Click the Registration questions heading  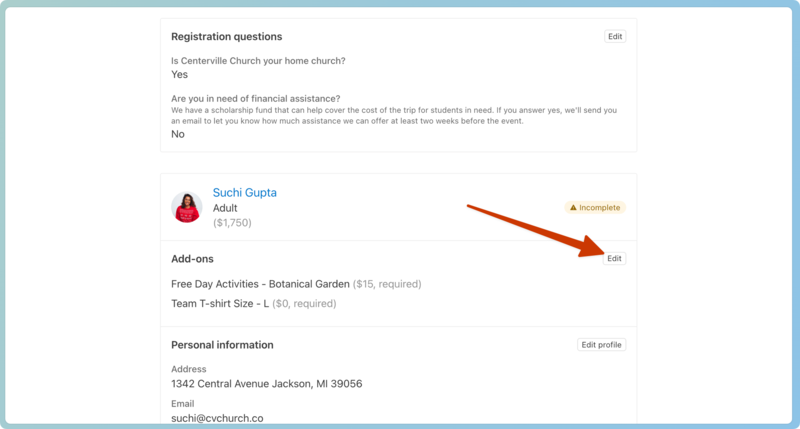pos(226,37)
